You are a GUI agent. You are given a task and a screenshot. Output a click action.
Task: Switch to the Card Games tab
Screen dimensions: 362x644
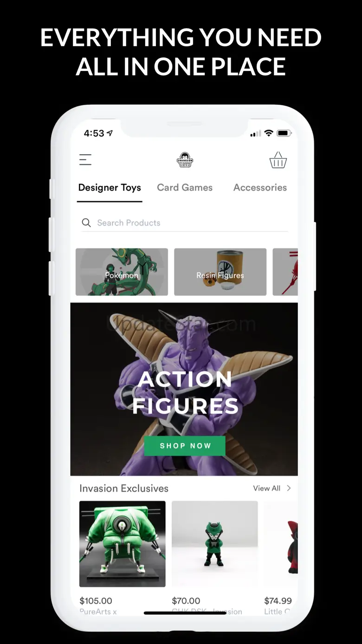tap(185, 188)
